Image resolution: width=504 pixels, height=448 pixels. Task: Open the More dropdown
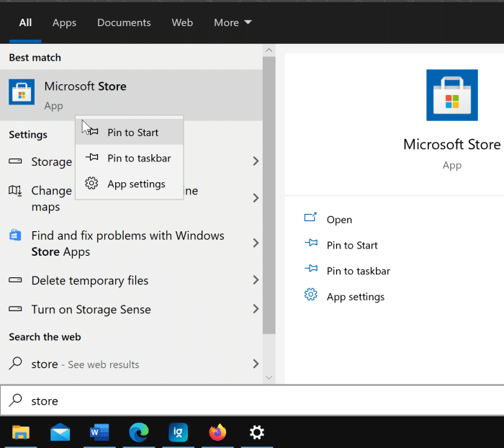233,22
